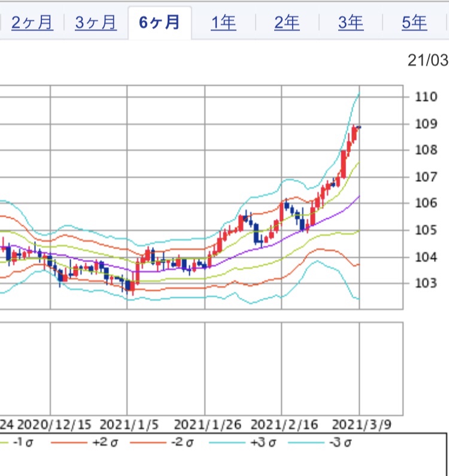Click the empty lower indicator chart panel

pyautogui.click(x=202, y=369)
